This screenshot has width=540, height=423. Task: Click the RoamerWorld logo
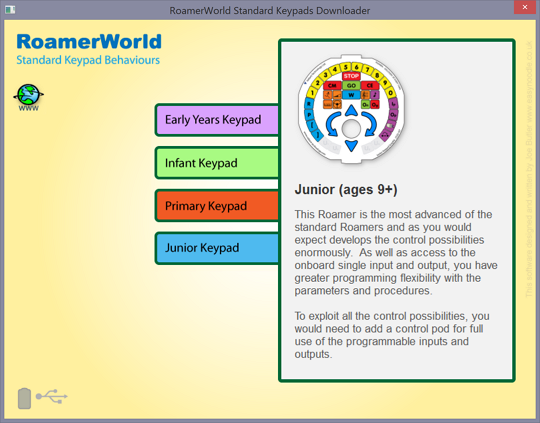coord(89,42)
